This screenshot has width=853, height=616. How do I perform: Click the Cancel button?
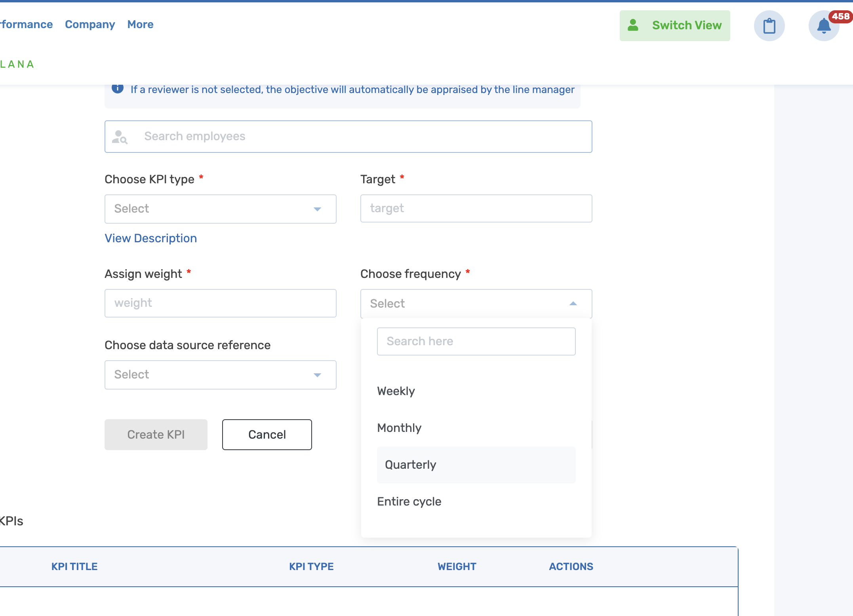267,435
